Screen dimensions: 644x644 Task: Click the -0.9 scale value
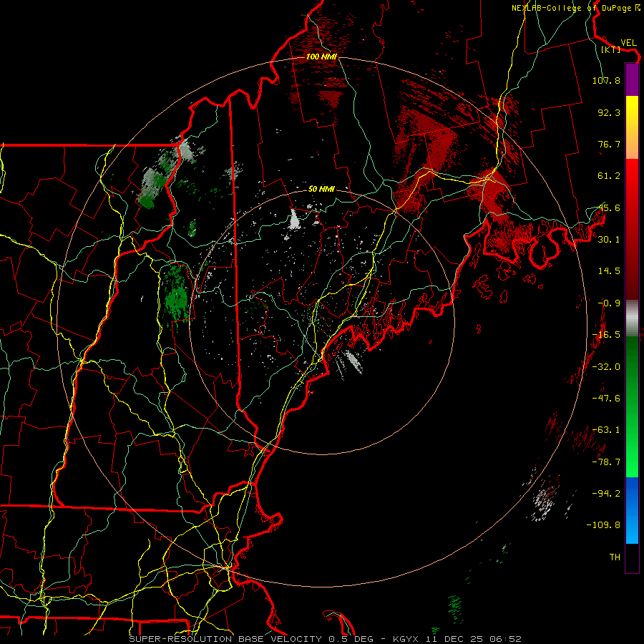click(x=609, y=303)
